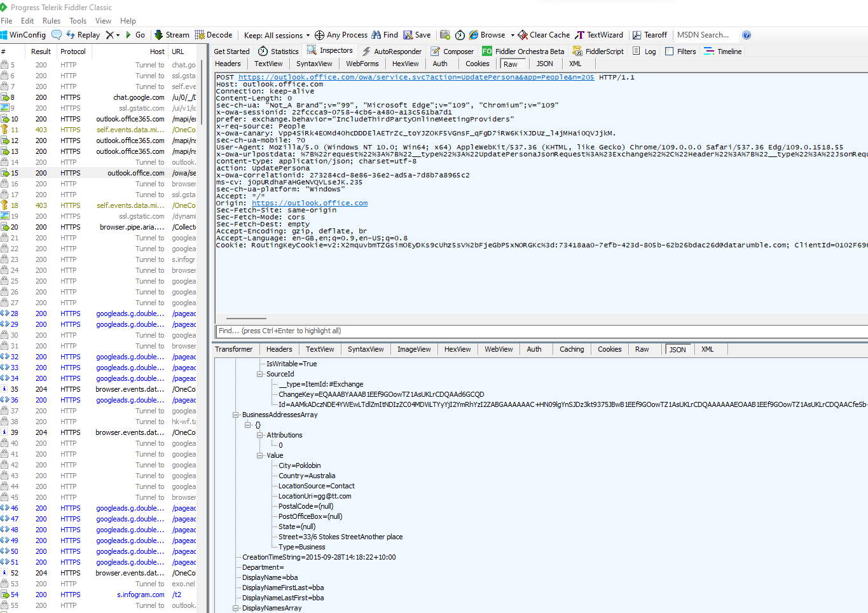Open the Rules menu
Image resolution: width=868 pixels, height=613 pixels.
(52, 21)
